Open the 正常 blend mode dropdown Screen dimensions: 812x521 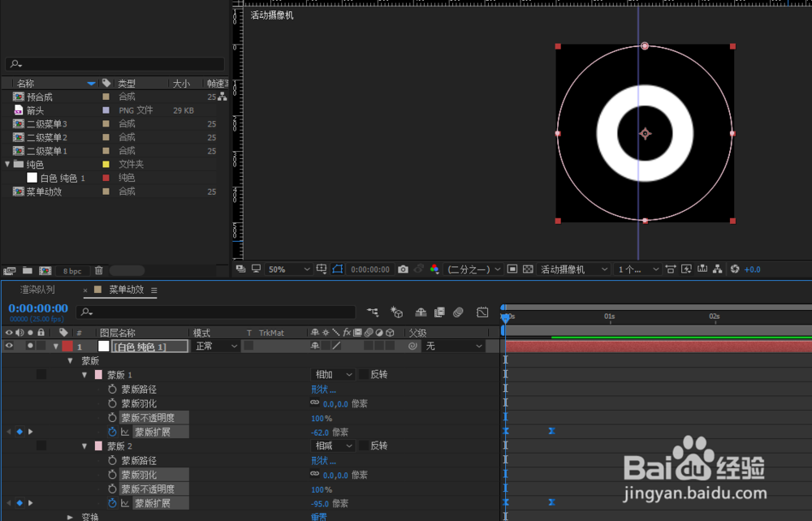point(216,347)
